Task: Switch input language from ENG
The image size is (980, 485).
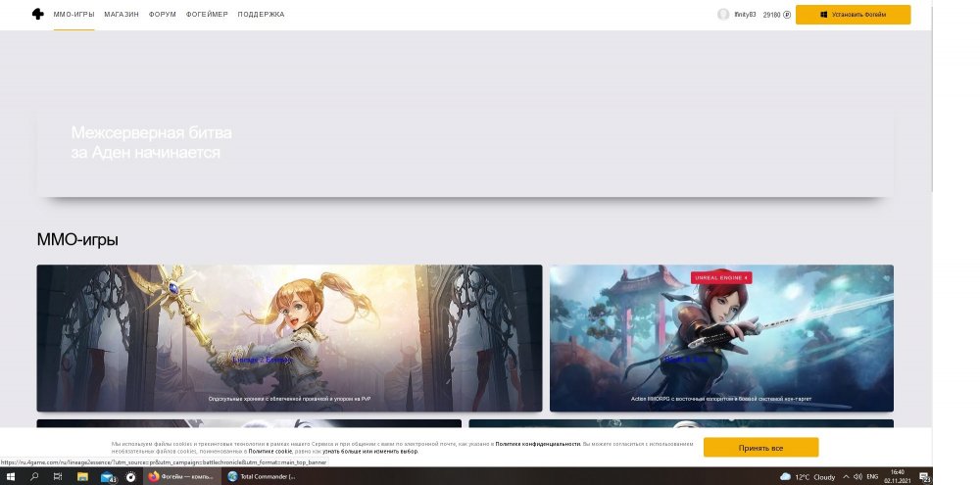Action: (872, 476)
